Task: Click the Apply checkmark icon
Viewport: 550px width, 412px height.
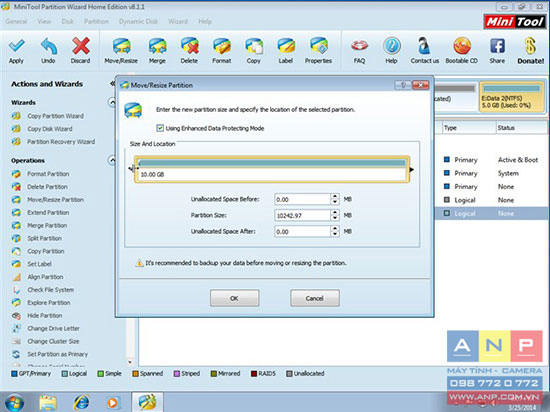Action: (16, 46)
